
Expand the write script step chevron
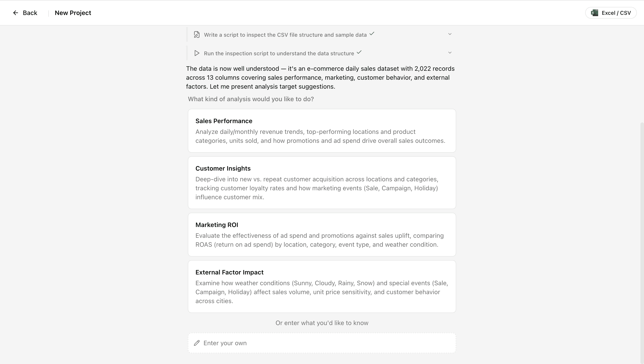450,34
